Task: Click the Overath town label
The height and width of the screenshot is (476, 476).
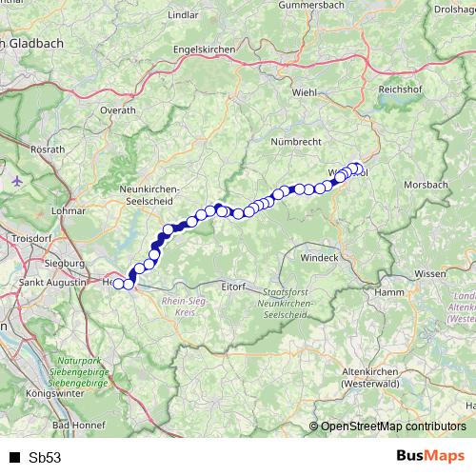Action: [x=118, y=110]
